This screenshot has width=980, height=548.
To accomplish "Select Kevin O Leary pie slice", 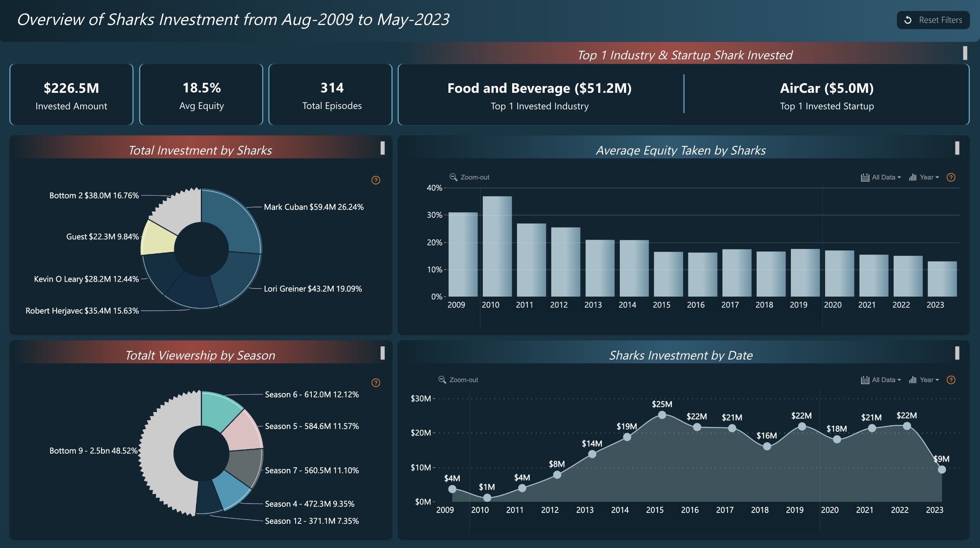I will point(161,270).
